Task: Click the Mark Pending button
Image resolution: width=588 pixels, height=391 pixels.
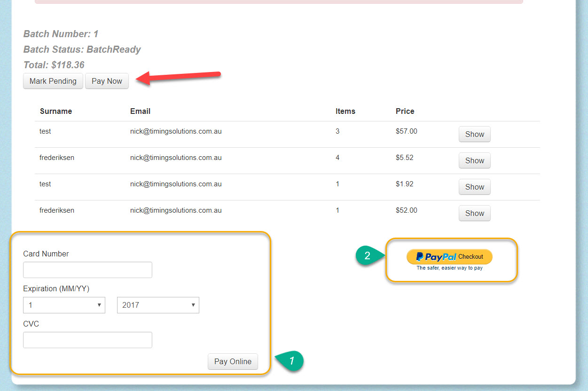Action: (53, 81)
